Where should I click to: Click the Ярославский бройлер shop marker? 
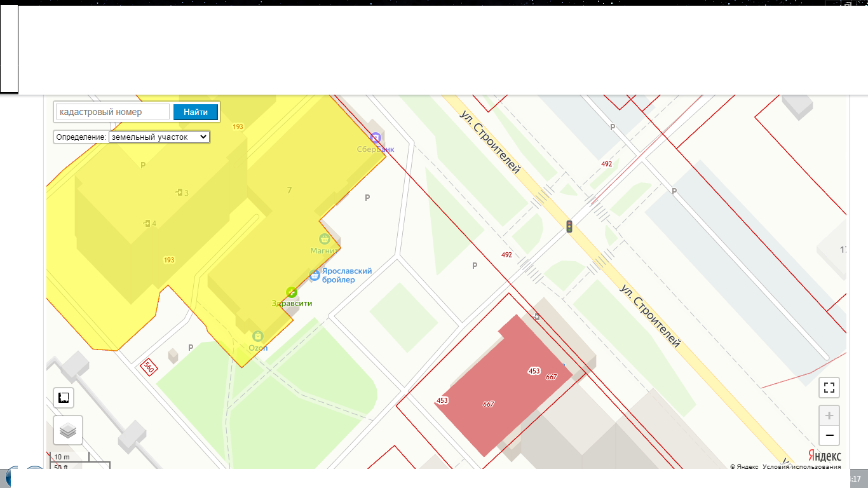click(314, 275)
